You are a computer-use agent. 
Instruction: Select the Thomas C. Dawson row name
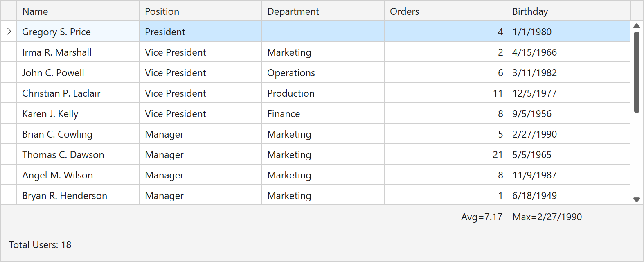(x=63, y=155)
